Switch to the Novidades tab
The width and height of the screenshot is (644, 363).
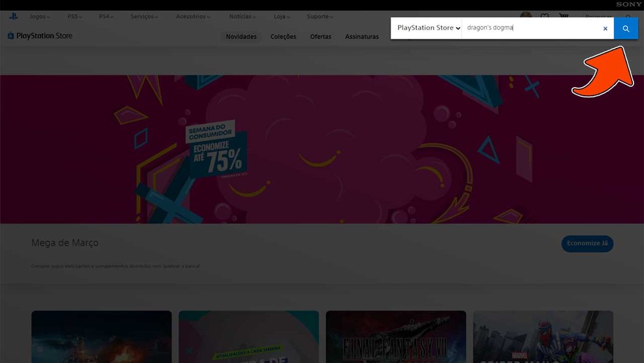241,37
